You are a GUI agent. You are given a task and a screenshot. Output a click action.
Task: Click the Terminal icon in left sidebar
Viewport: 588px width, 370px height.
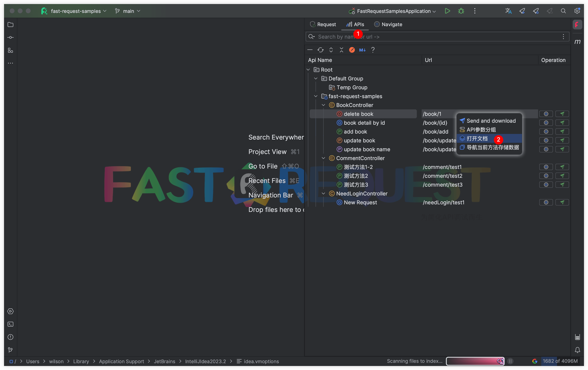click(10, 324)
